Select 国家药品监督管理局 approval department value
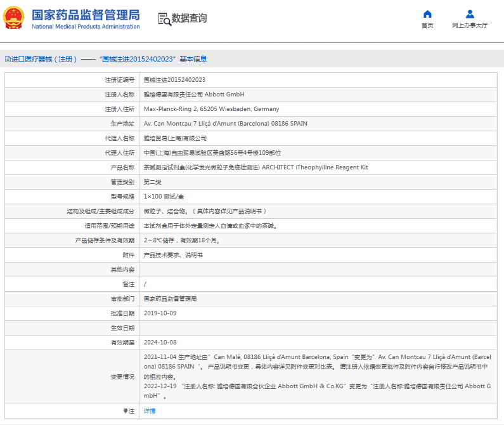 tap(170, 299)
